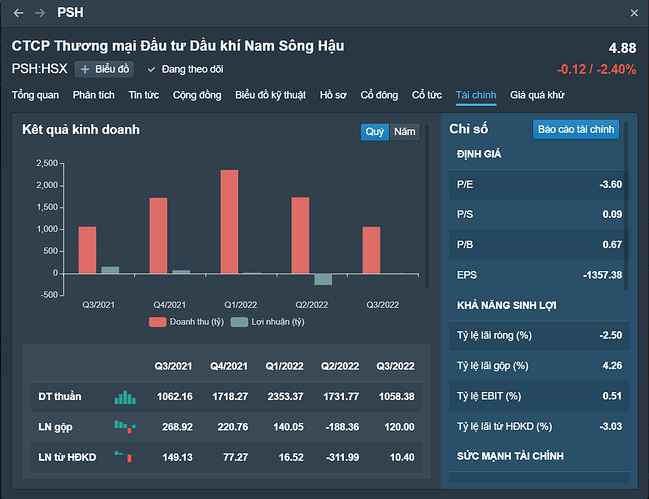
Task: Click the Q3/2022 revenue bar
Action: [x=371, y=250]
